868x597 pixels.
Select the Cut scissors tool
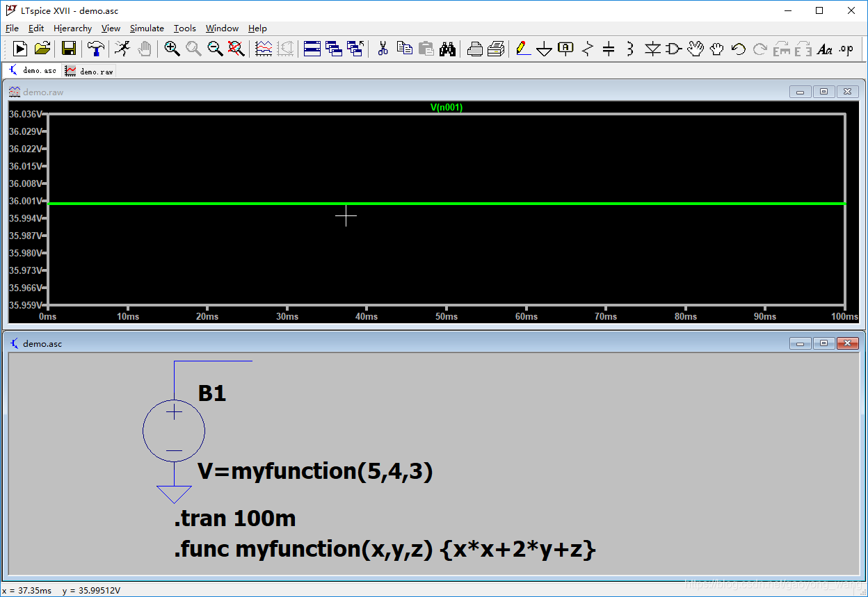pos(383,49)
